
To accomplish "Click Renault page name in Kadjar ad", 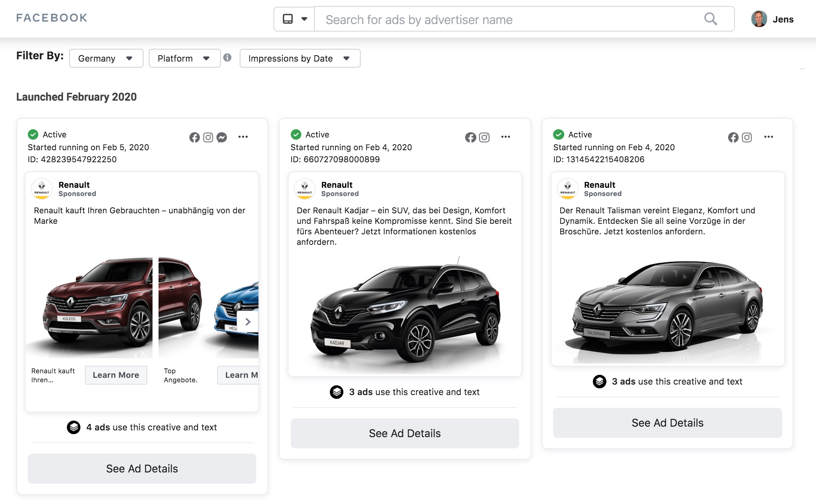I will [x=337, y=185].
